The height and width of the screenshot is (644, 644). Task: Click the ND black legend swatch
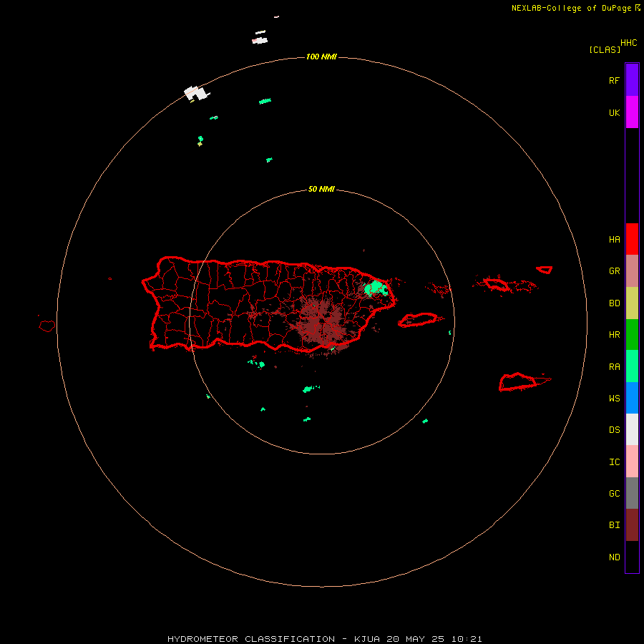[632, 557]
